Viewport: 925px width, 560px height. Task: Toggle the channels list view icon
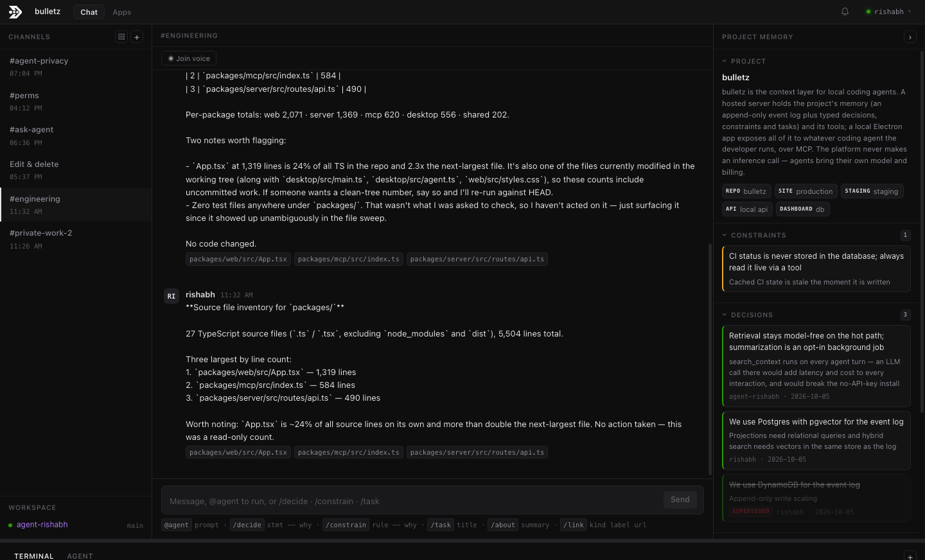click(x=121, y=37)
